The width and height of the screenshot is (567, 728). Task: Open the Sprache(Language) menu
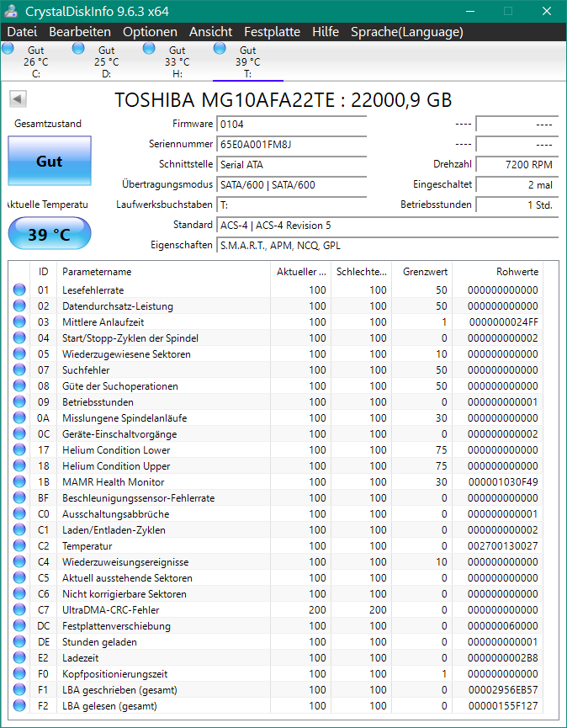[407, 32]
